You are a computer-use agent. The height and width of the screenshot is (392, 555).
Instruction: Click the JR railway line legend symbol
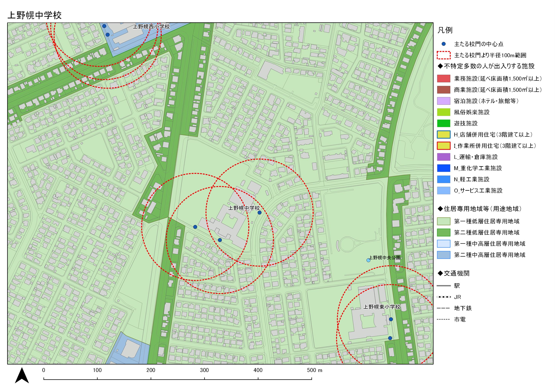(443, 297)
